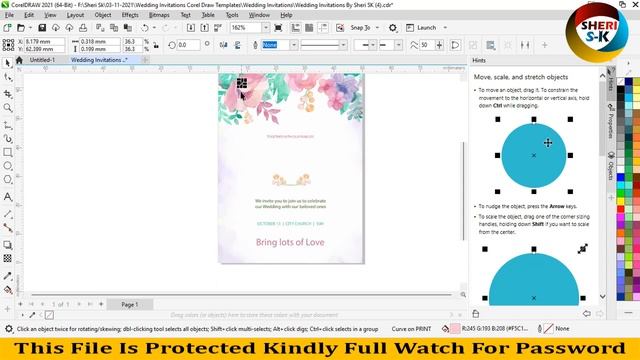The width and height of the screenshot is (640, 360).
Task: Select the Color Eyedropper tool
Action: (x=7, y=276)
